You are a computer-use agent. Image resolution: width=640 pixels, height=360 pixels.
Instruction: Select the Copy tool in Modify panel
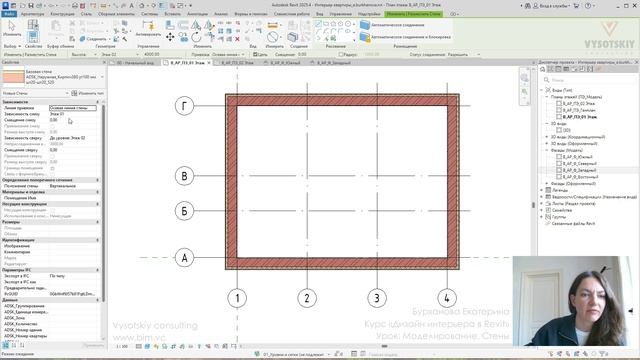point(183,38)
